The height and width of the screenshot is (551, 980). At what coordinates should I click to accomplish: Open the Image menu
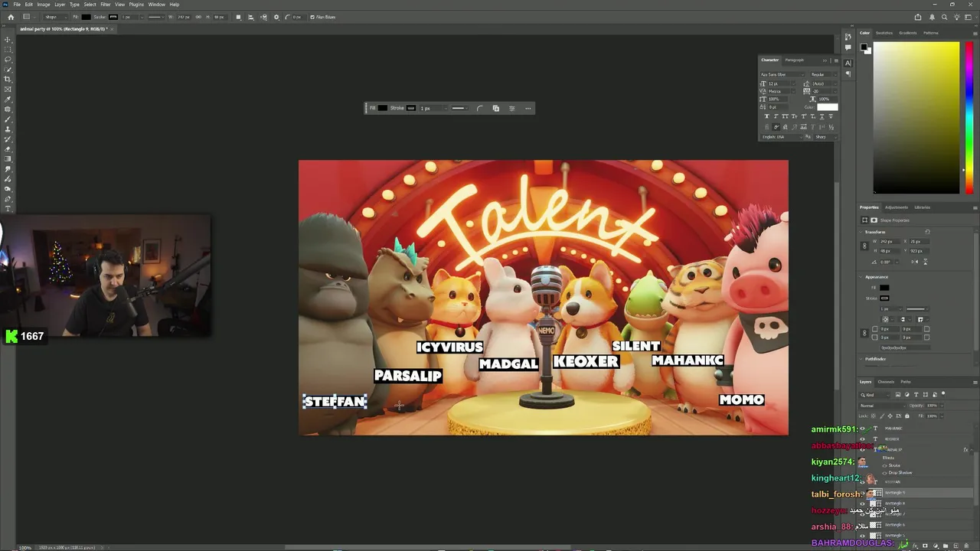tap(44, 5)
